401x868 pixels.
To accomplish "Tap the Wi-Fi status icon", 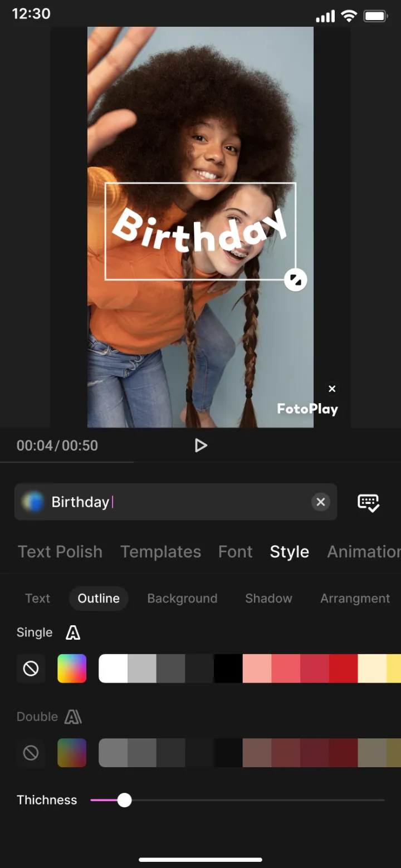I will tap(349, 16).
